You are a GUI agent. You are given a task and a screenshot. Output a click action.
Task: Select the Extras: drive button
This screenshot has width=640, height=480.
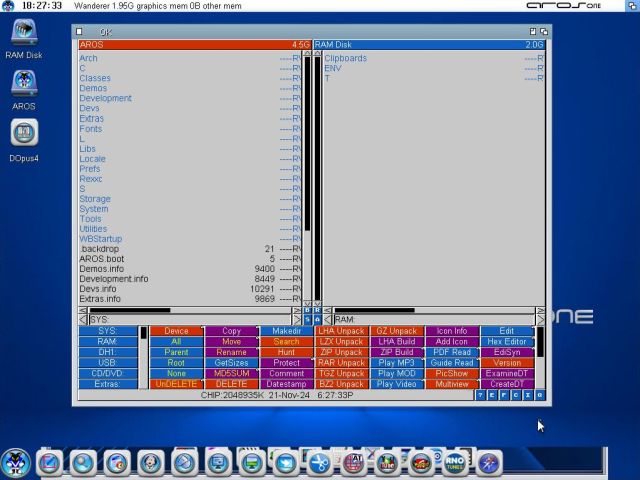click(108, 384)
